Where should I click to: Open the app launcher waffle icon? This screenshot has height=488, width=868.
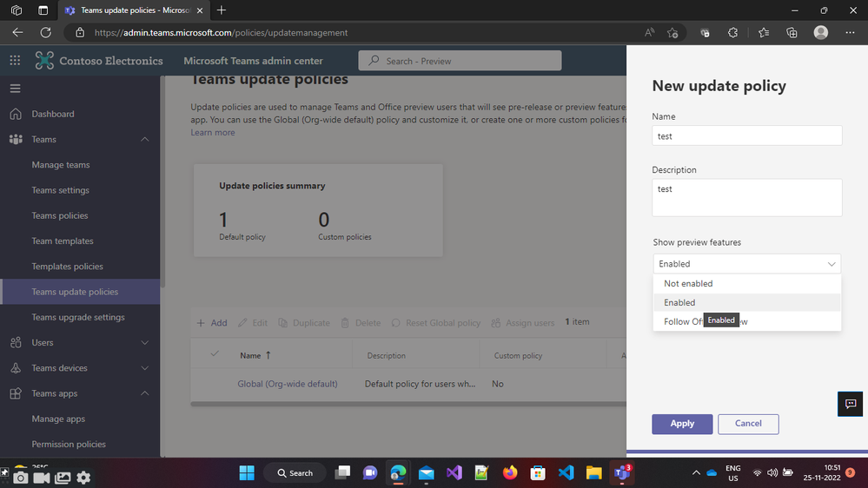(15, 61)
